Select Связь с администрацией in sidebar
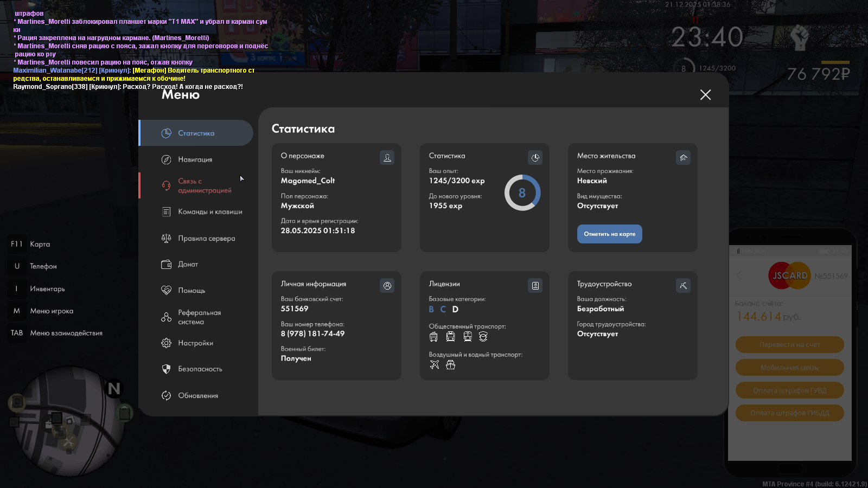Screen dimensions: 868x488 [x=204, y=186]
